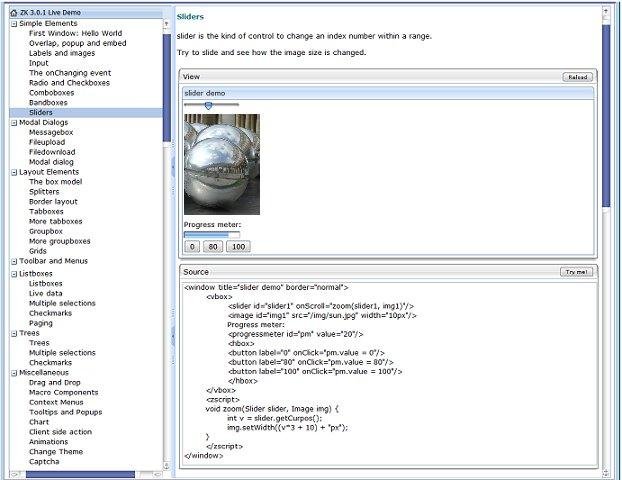Viewport: 622px width, 480px height.
Task: Open the Bandboxes demo
Action: click(x=48, y=103)
